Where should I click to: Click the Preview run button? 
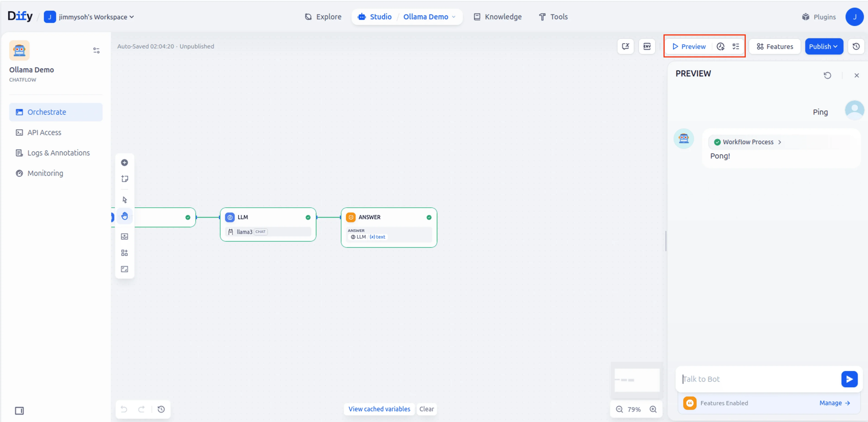(689, 47)
